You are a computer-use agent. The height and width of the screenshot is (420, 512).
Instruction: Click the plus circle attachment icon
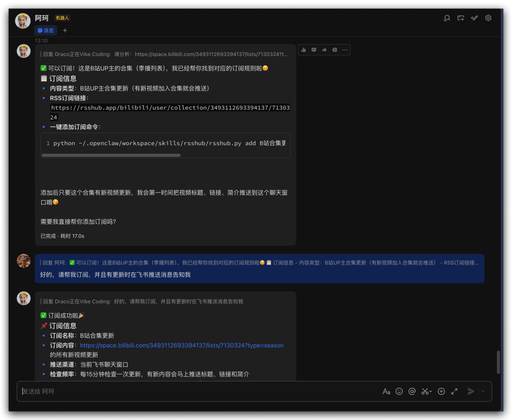(x=441, y=392)
